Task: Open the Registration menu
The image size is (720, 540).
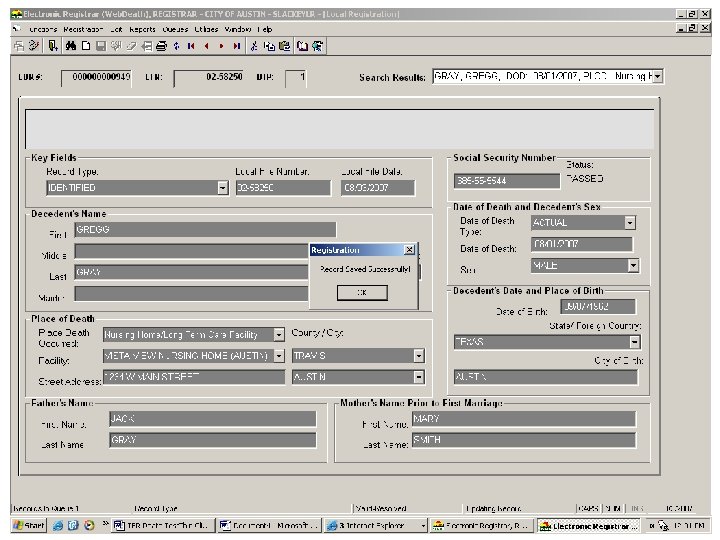Action: coord(83,29)
